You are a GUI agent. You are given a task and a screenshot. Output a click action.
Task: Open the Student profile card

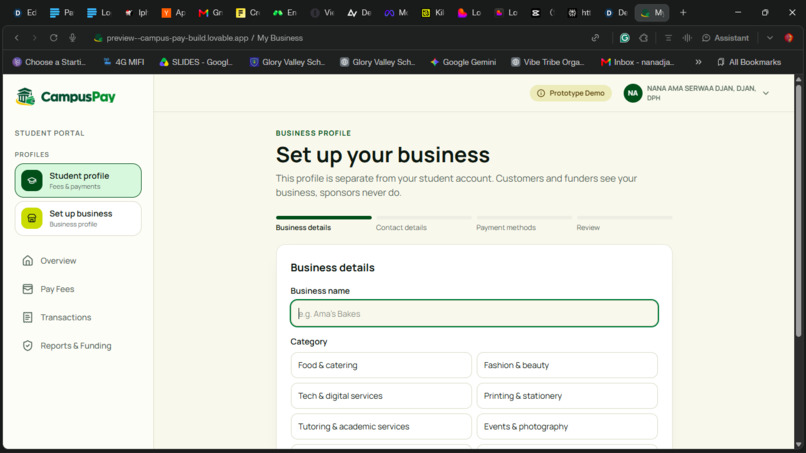point(78,180)
